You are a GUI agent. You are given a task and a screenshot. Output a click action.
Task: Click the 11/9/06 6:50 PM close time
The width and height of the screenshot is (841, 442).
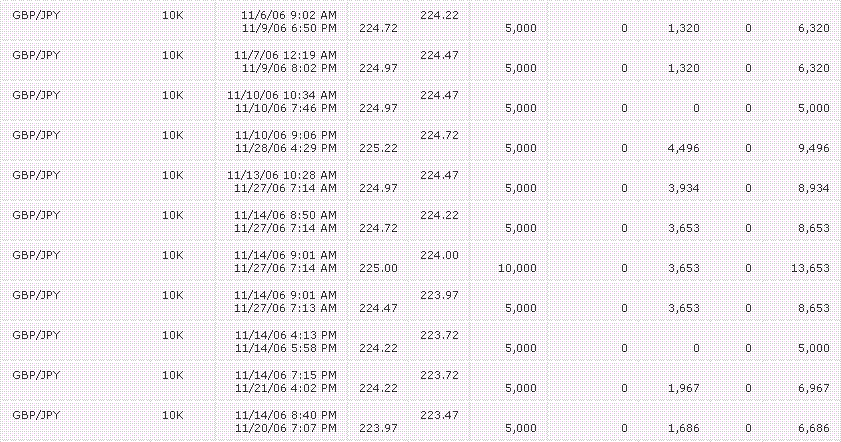(x=289, y=28)
